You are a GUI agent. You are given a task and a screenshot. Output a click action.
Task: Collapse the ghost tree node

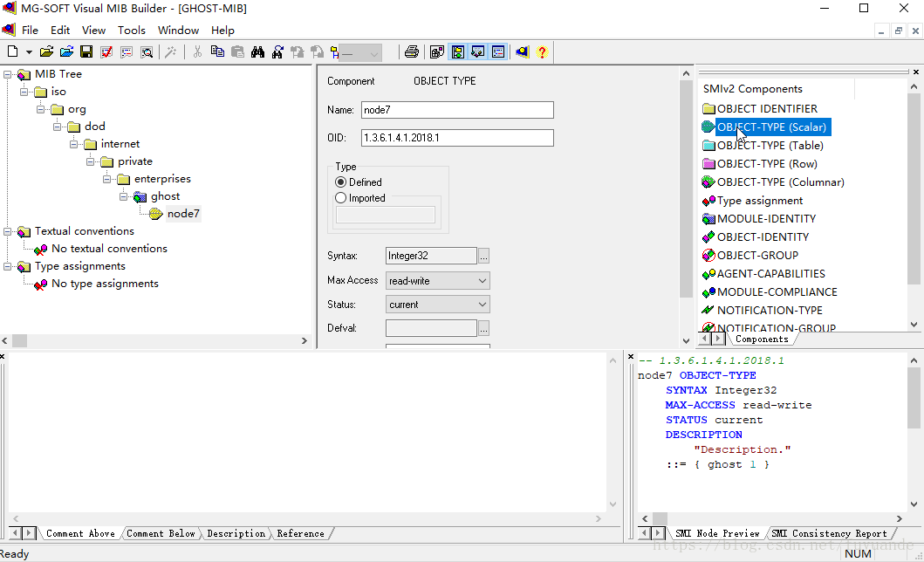pos(124,196)
